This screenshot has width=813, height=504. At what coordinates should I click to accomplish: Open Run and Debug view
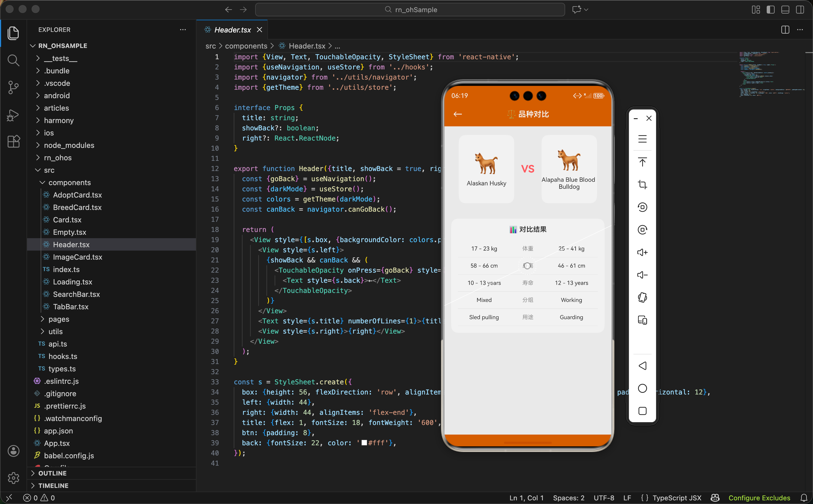click(13, 115)
